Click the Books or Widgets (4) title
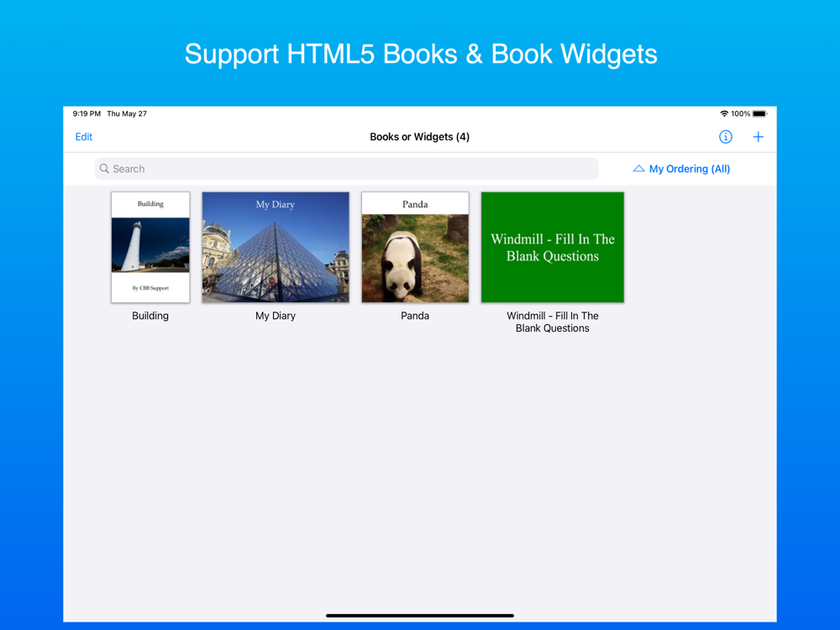 (x=419, y=137)
